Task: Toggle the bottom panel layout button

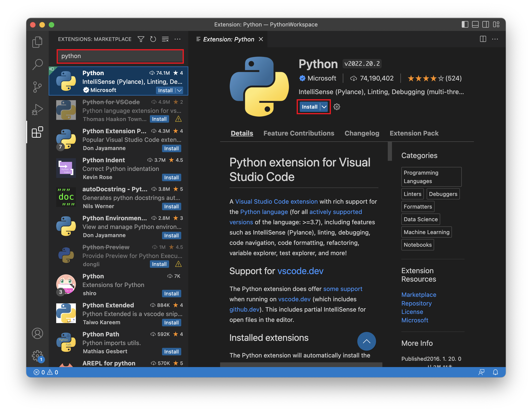Action: click(475, 24)
